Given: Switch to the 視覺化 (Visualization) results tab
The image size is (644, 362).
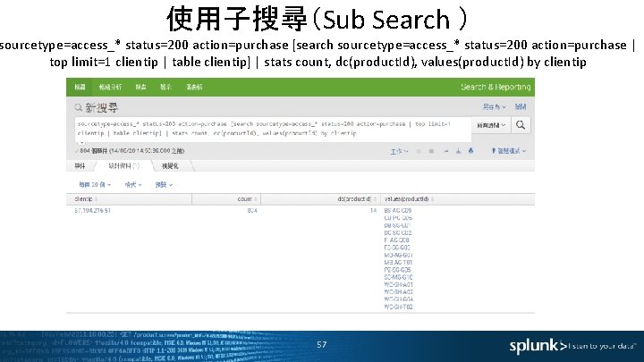Looking at the screenshot, I should click(170, 166).
